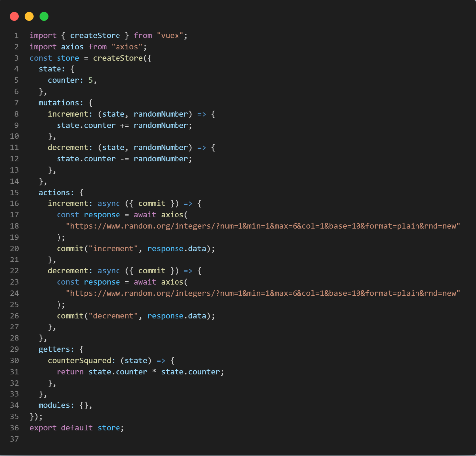The image size is (476, 456).
Task: Click the green maximize dot
Action: [x=44, y=16]
